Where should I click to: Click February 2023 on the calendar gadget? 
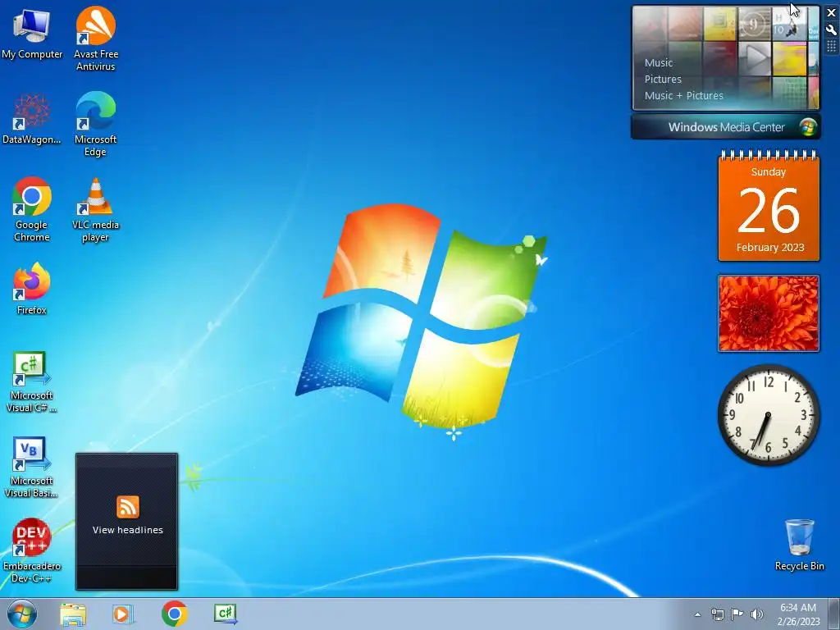769,248
